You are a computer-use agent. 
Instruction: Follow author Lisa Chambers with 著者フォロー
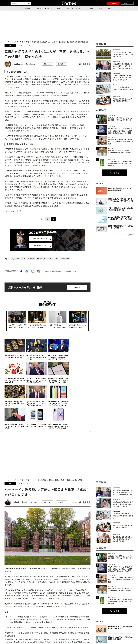47,64
